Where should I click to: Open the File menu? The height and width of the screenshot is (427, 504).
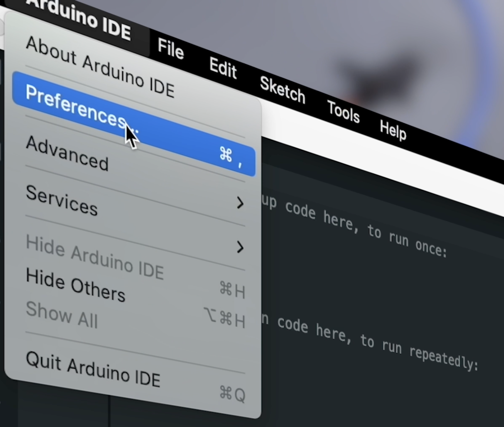click(x=171, y=49)
